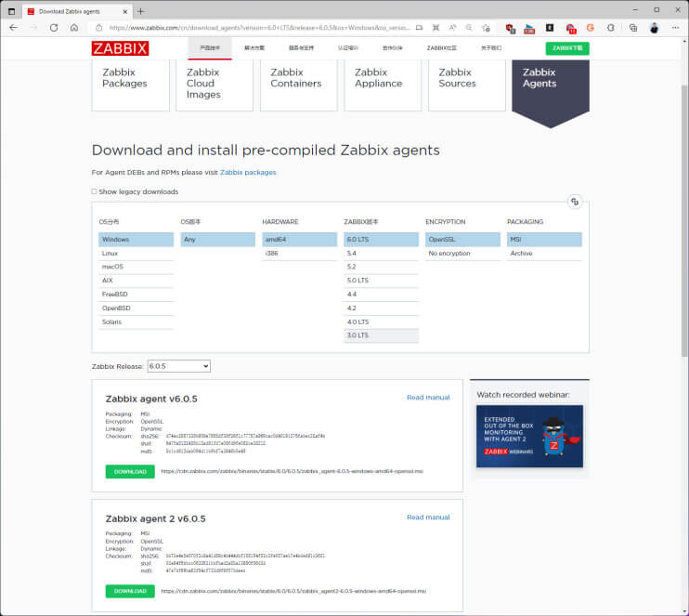Switch to the Zabbix Containers tab

point(299,85)
